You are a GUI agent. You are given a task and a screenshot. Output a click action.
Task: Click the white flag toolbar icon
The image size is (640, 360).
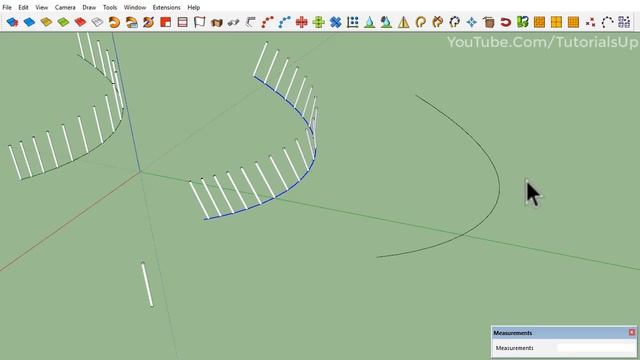pyautogui.click(x=200, y=22)
